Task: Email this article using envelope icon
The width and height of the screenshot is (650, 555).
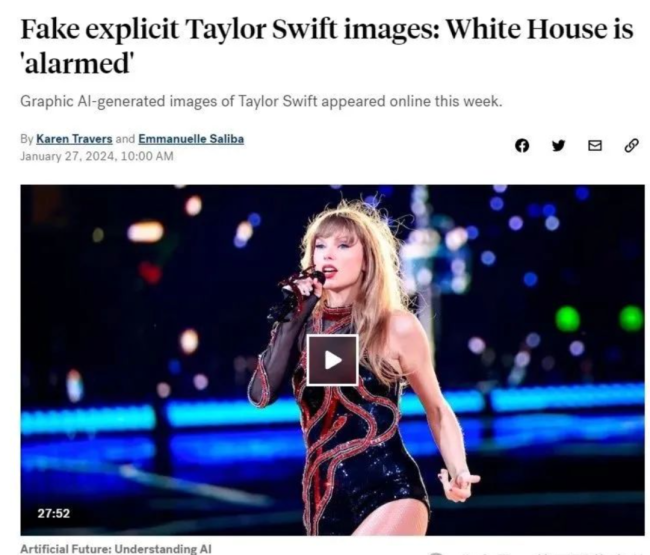Action: tap(595, 145)
